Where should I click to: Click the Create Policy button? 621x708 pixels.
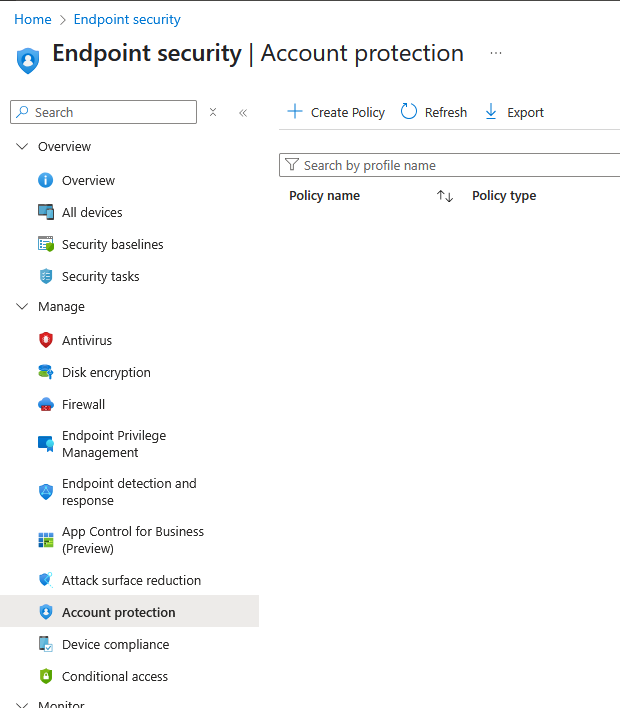336,113
